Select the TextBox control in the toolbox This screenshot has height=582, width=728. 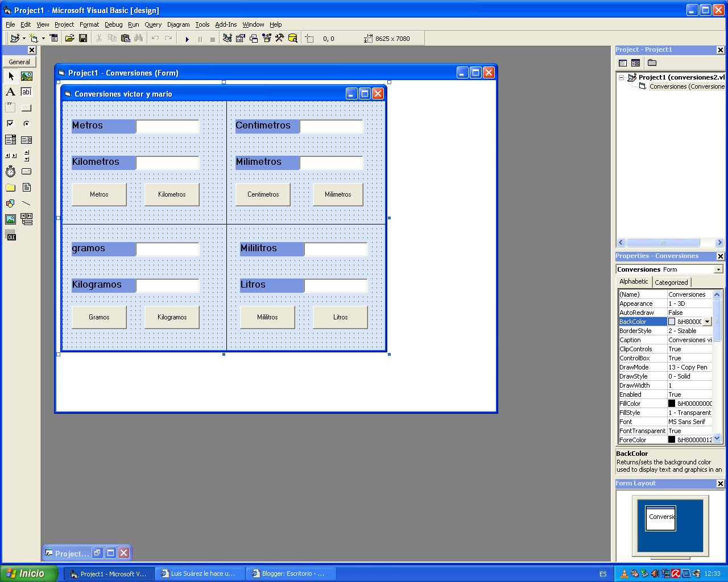[x=26, y=92]
